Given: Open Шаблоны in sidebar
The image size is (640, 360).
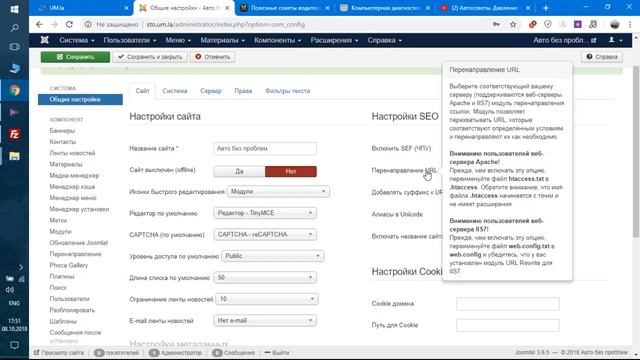Looking at the screenshot, I should pos(63,321).
